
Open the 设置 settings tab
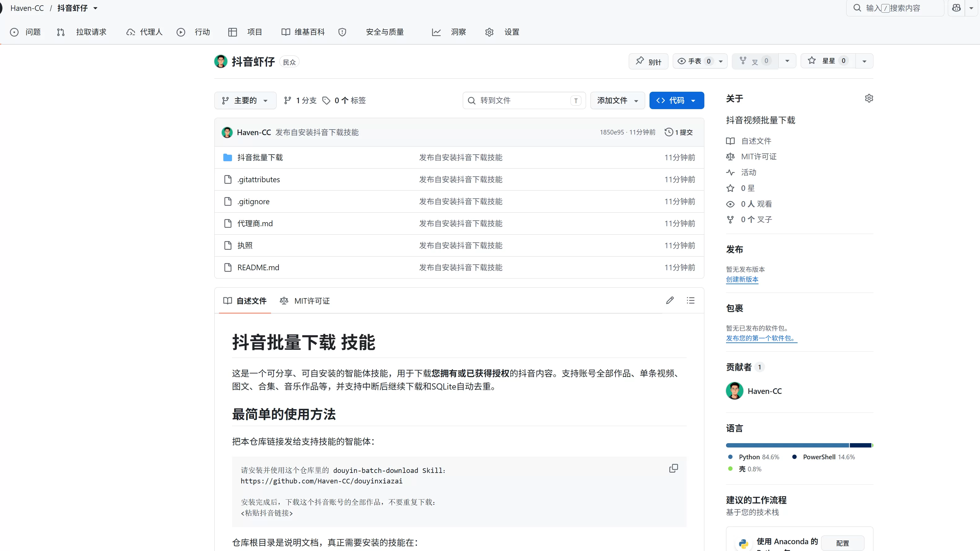tap(502, 32)
